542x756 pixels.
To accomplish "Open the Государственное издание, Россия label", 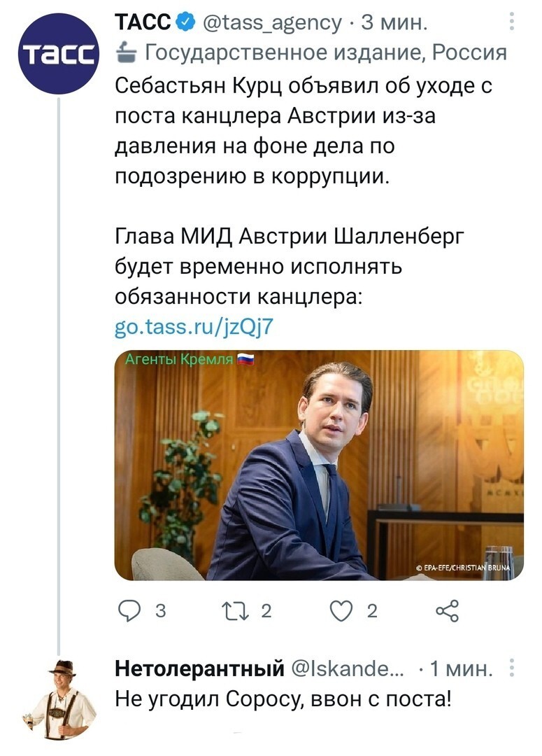I will point(326,52).
